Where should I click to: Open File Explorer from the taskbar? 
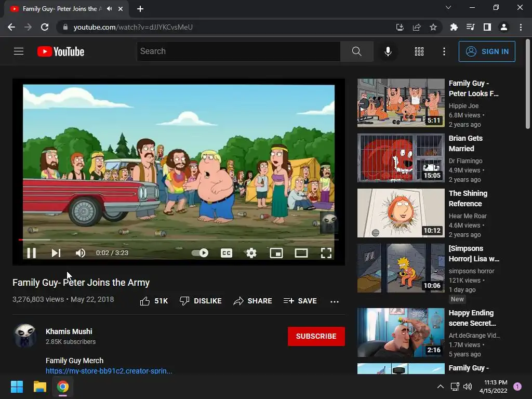click(x=39, y=387)
